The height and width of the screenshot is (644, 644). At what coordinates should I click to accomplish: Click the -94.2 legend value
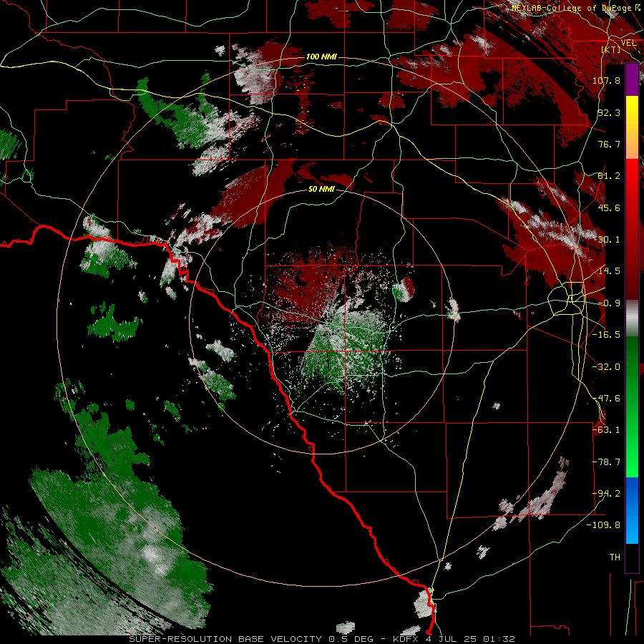[x=606, y=494]
